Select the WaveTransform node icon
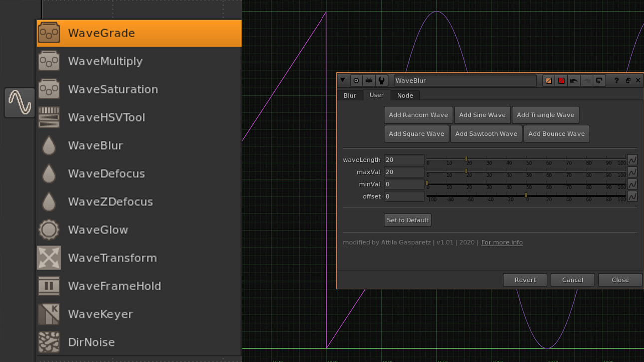The width and height of the screenshot is (644, 362). coord(49,258)
